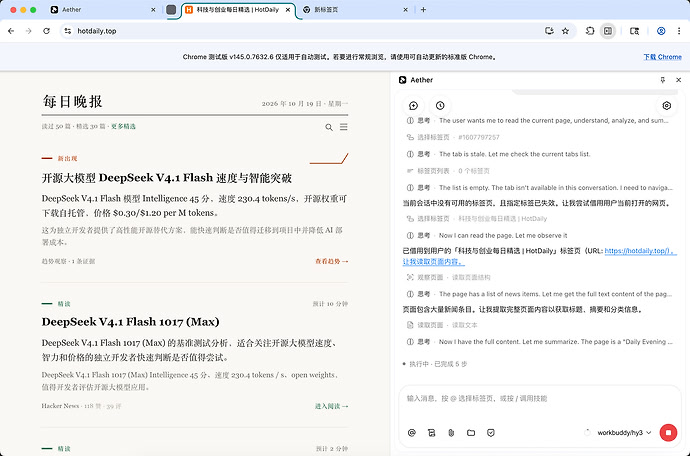Start a new chat in Aether panel
The height and width of the screenshot is (456, 690).
[413, 106]
